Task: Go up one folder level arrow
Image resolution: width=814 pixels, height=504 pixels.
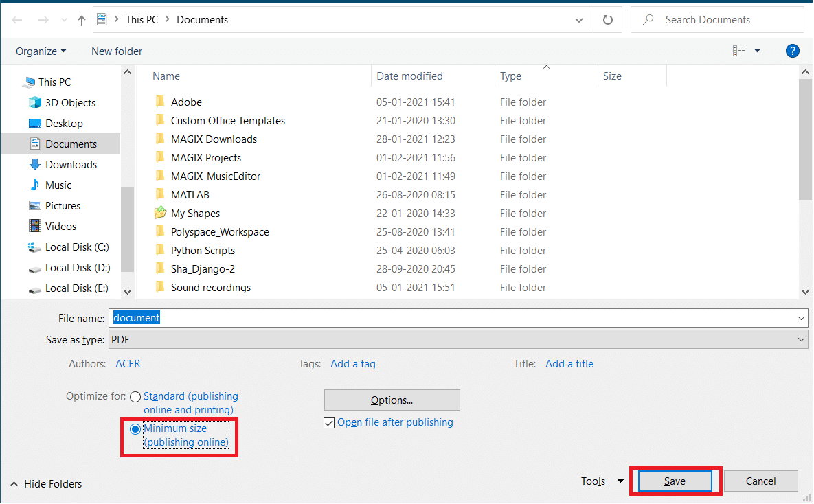Action: pos(82,20)
